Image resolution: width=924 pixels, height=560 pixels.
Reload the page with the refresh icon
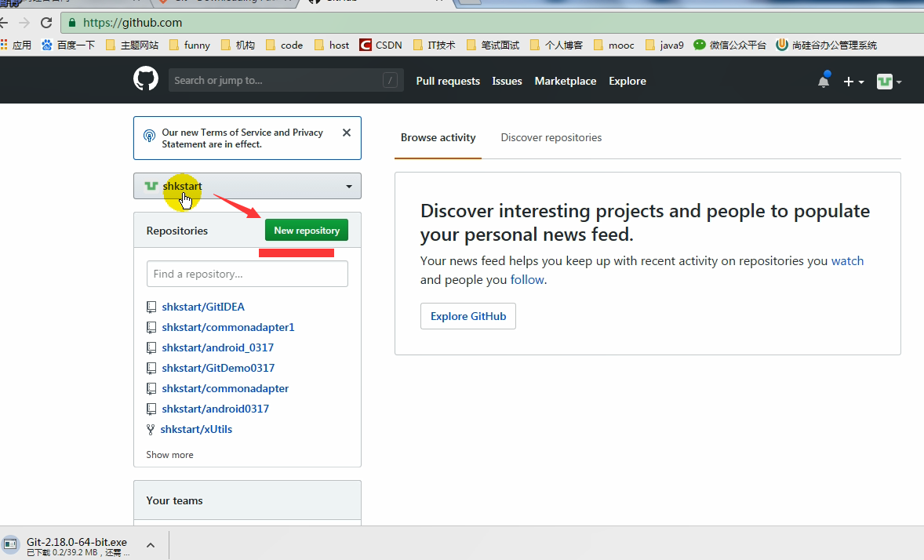(x=46, y=23)
